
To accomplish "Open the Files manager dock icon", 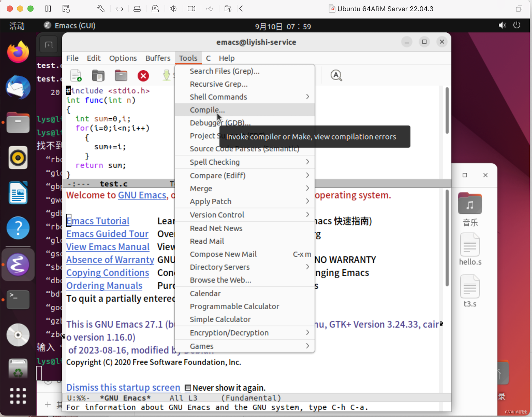I will (x=18, y=122).
